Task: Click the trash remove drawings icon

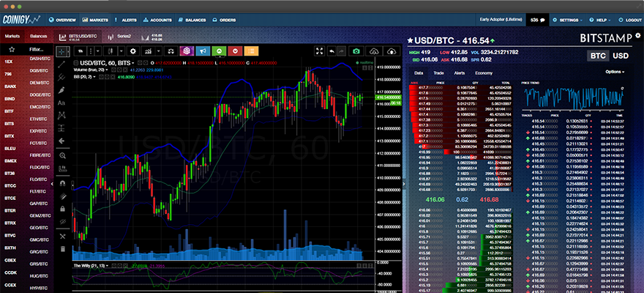Action: pos(62,248)
